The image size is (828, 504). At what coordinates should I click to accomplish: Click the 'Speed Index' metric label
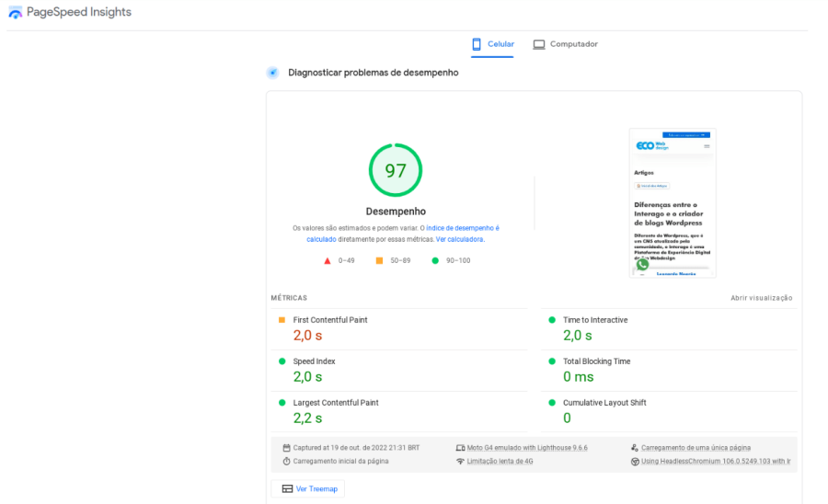(x=315, y=361)
